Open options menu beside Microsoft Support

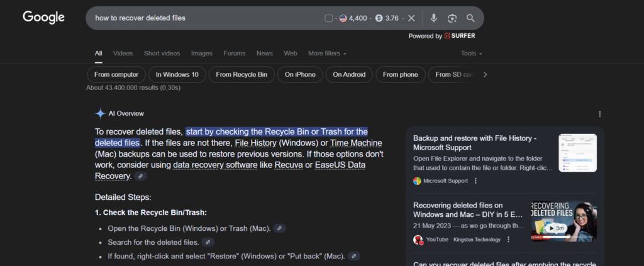click(475, 181)
